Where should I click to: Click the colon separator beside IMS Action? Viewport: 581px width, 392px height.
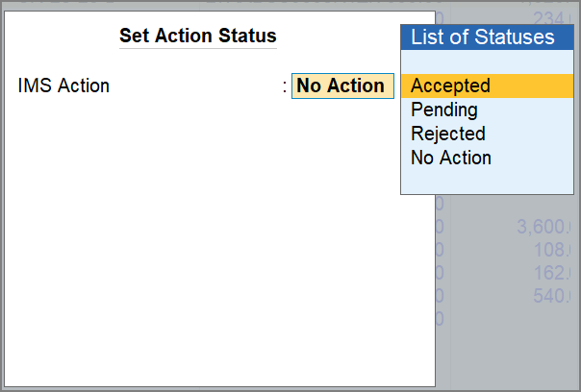tap(285, 86)
